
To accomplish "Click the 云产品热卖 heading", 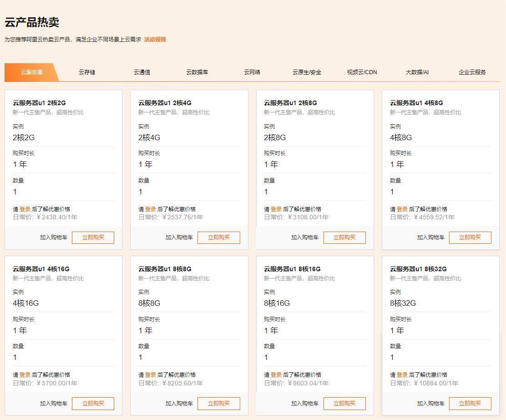I will [x=32, y=22].
